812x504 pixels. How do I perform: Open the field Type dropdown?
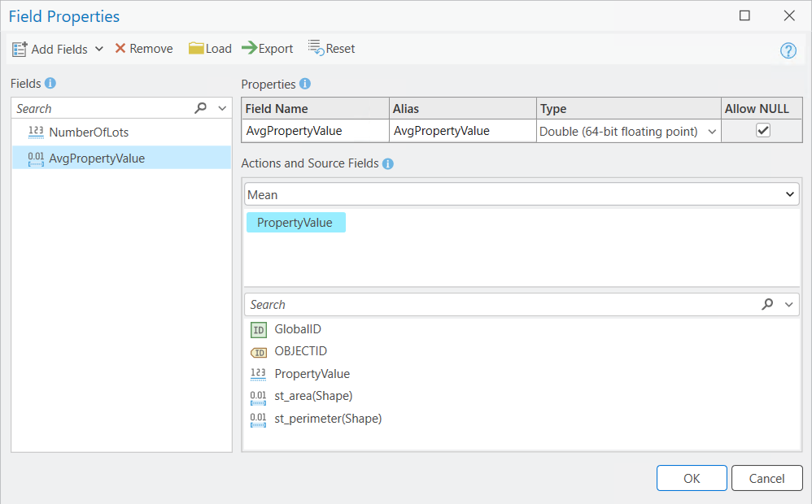click(x=713, y=132)
